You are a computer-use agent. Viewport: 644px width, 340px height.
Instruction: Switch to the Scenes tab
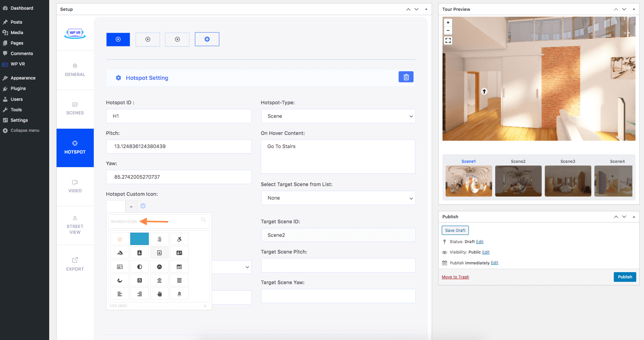[75, 109]
